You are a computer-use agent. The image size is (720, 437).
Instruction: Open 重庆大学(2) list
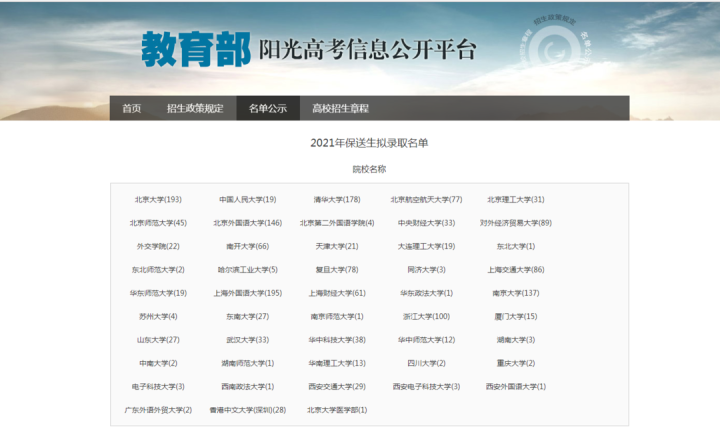(x=516, y=363)
